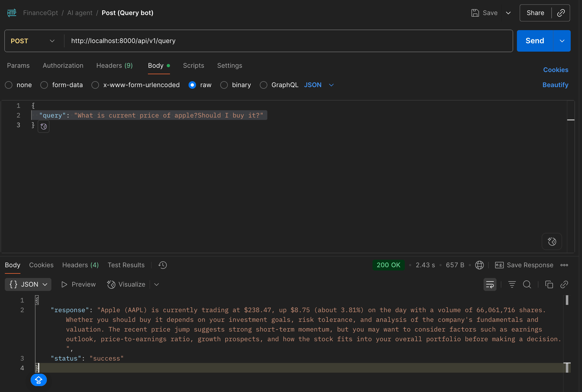Switch to response Body tab
The height and width of the screenshot is (392, 582).
(x=13, y=265)
